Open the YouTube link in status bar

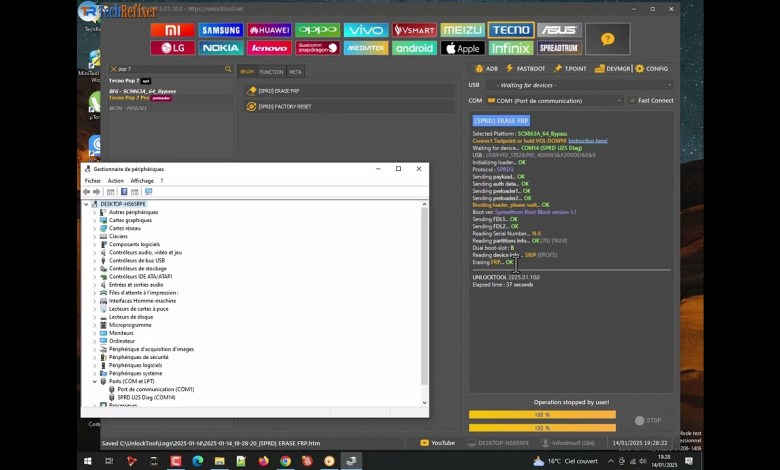tap(438, 443)
